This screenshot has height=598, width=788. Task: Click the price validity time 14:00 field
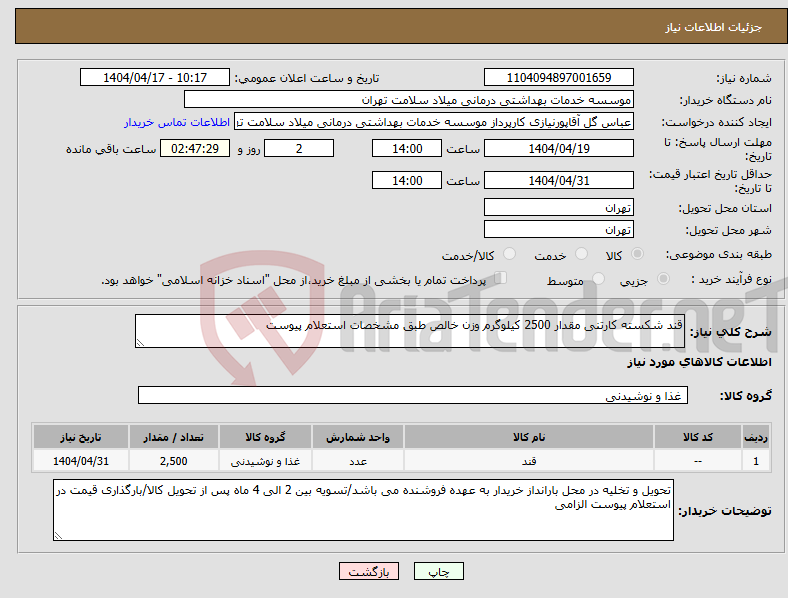(x=407, y=180)
